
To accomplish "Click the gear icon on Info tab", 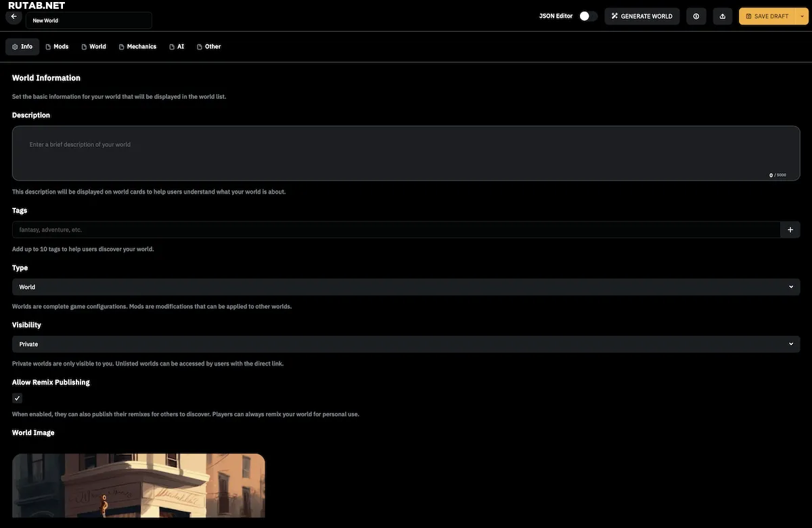I will tap(15, 47).
